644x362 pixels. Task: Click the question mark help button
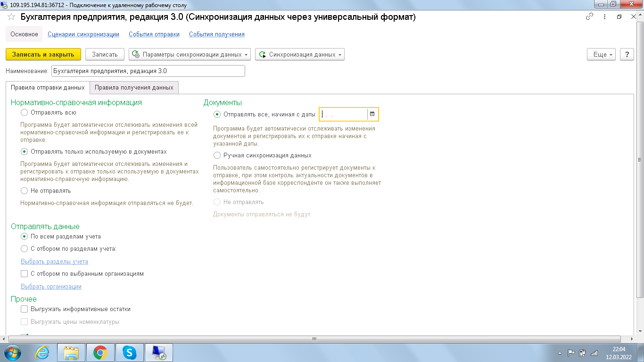(627, 54)
